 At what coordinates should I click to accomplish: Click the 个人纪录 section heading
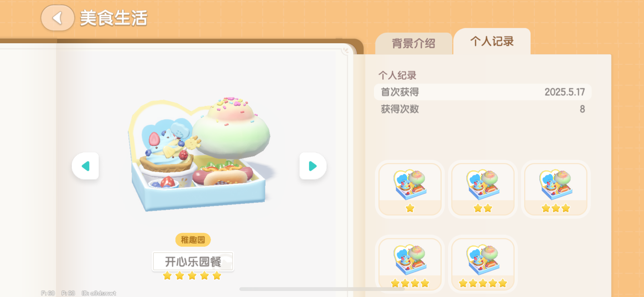coord(397,75)
